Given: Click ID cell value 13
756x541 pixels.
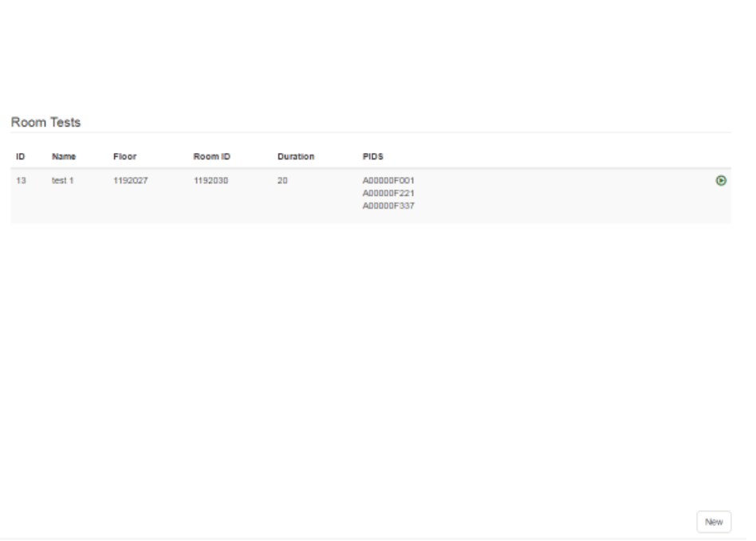Looking at the screenshot, I should point(21,181).
